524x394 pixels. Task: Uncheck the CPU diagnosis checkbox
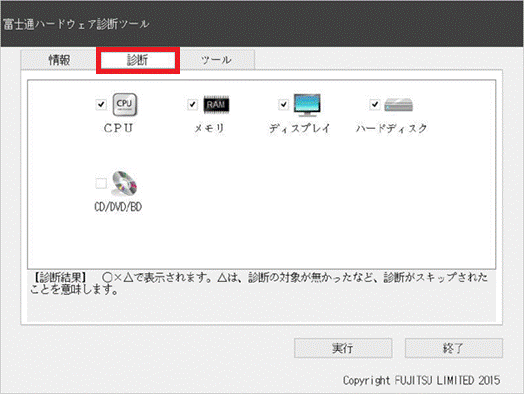coord(101,105)
